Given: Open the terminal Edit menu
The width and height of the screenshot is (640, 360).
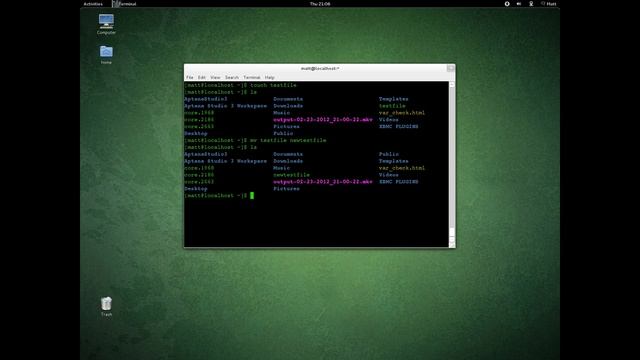Looking at the screenshot, I should coord(202,77).
